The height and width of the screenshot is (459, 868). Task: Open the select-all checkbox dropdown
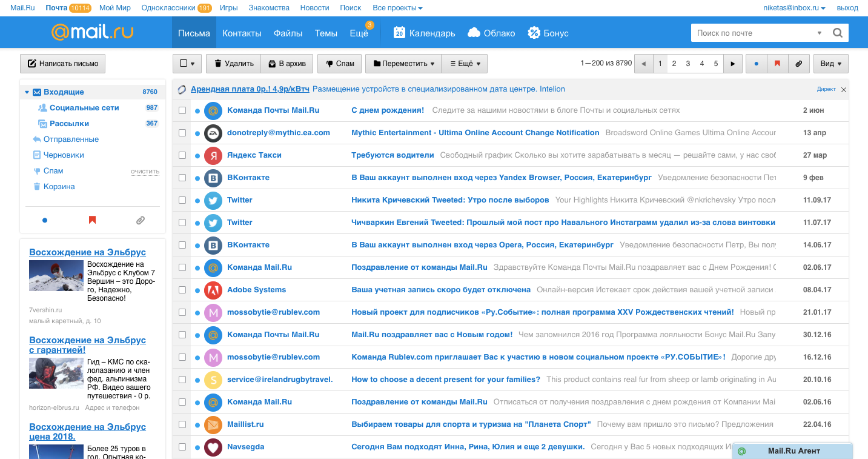pos(187,64)
